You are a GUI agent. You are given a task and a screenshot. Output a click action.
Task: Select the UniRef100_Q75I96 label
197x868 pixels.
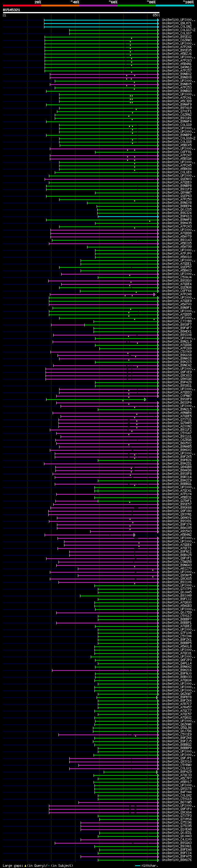pyautogui.click(x=177, y=822)
